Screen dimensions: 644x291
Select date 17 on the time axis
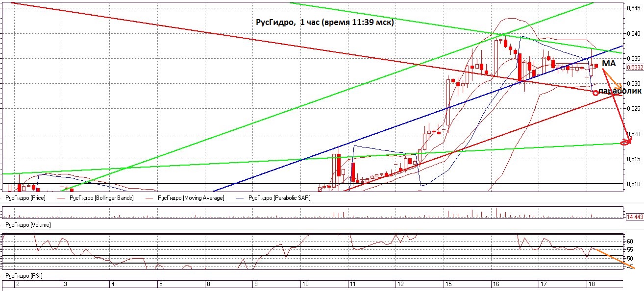pos(544,284)
